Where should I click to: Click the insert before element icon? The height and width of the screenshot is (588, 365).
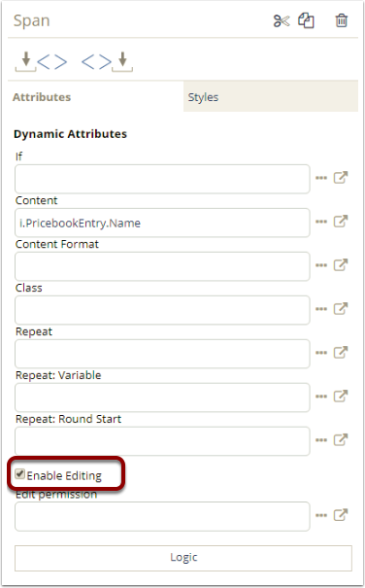[x=41, y=61]
